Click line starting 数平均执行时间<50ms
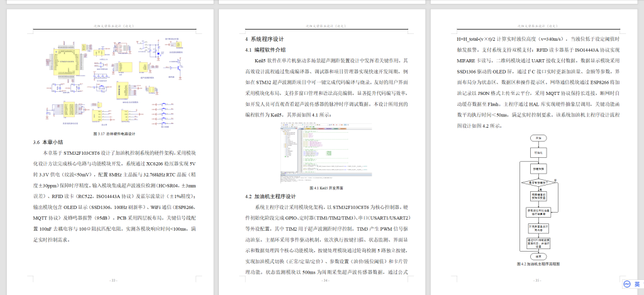Viewport: 644px width, 295px height. tap(538, 114)
